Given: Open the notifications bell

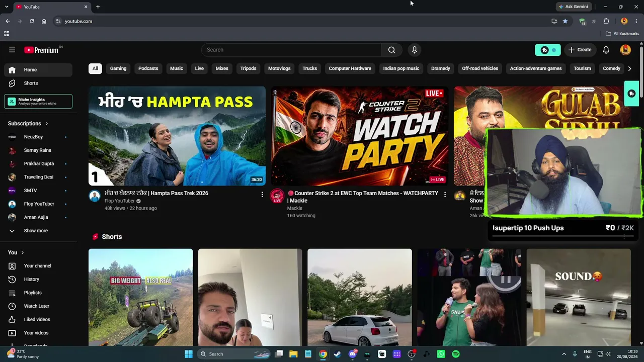Looking at the screenshot, I should [606, 50].
